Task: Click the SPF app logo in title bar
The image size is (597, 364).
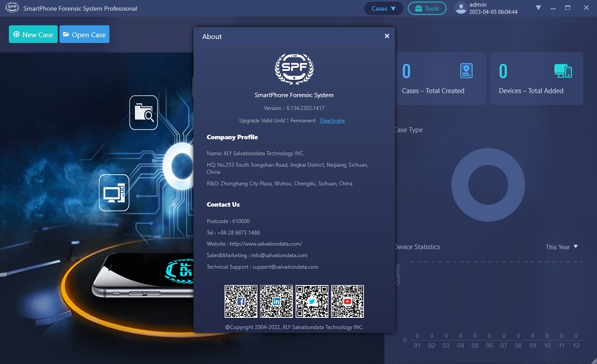Action: coord(12,8)
